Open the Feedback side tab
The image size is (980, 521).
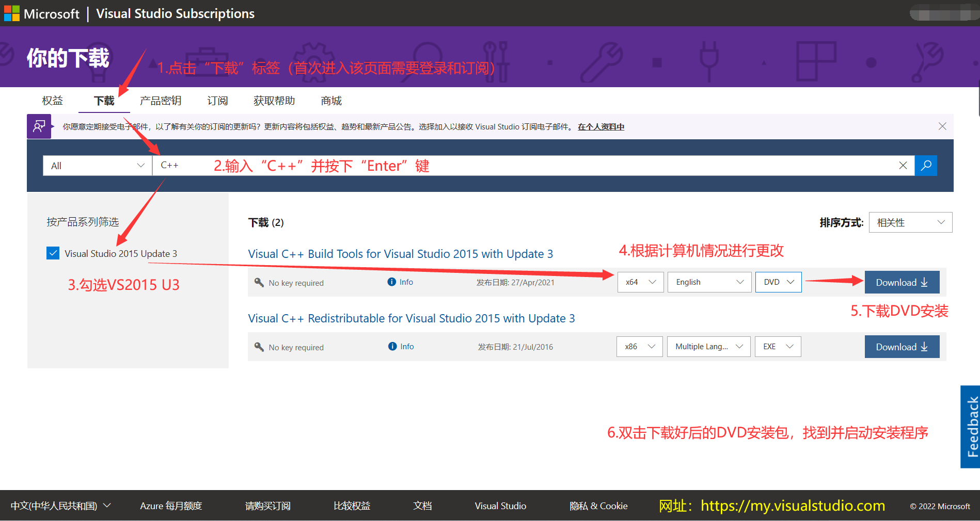(x=971, y=427)
